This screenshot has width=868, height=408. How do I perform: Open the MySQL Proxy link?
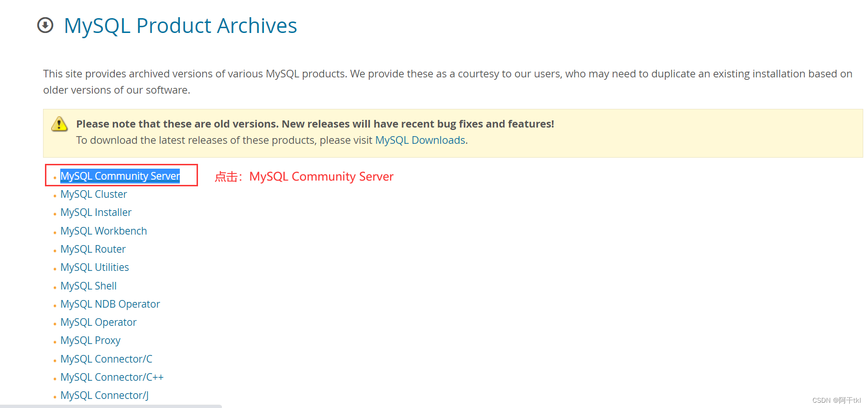click(90, 341)
